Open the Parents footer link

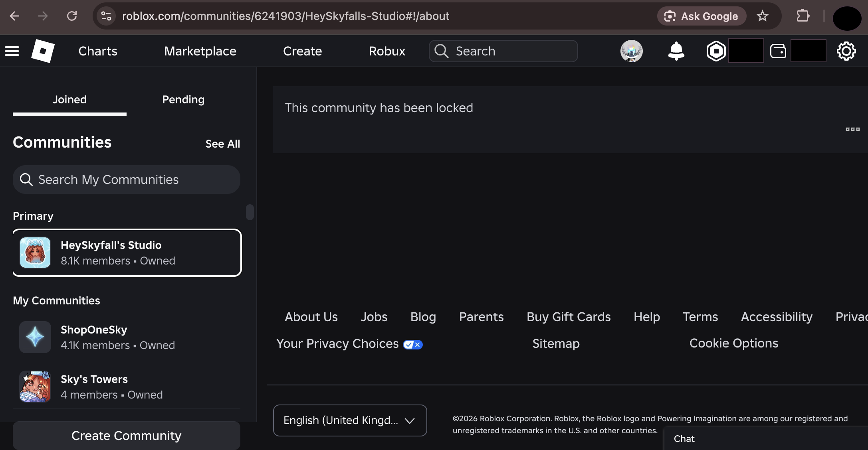click(482, 317)
